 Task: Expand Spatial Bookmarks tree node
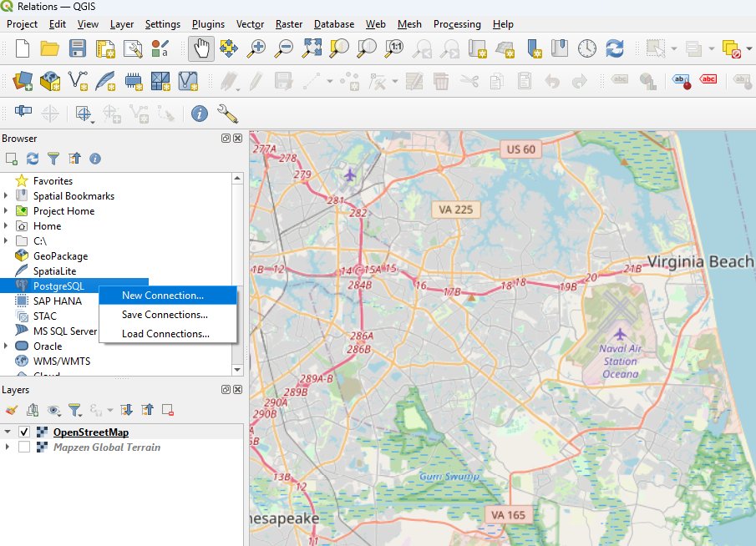point(6,195)
